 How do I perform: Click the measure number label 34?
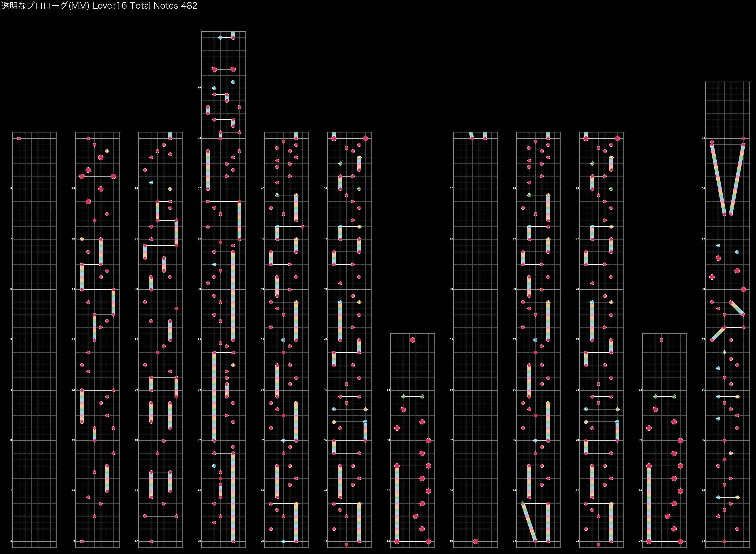199,88
